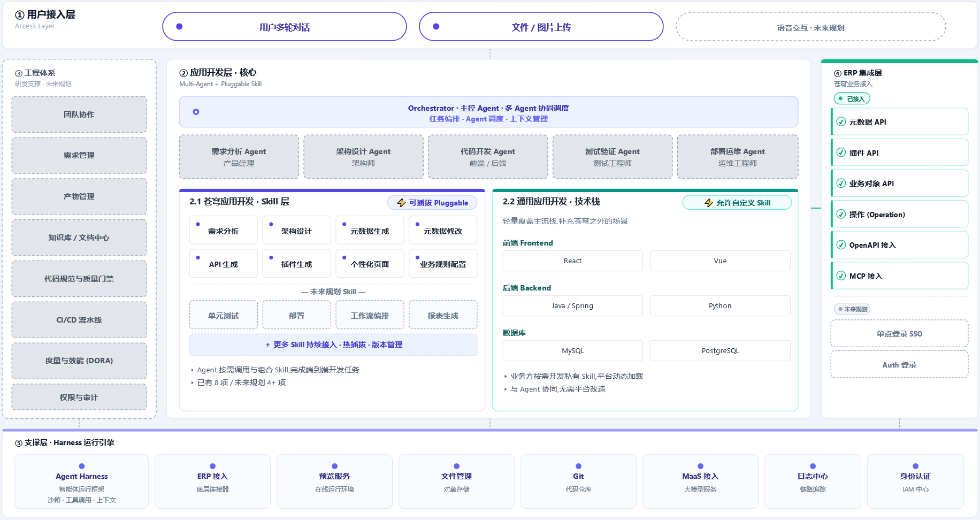The height and width of the screenshot is (520, 980).
Task: Click the dot icon above Git card
Action: (x=578, y=466)
